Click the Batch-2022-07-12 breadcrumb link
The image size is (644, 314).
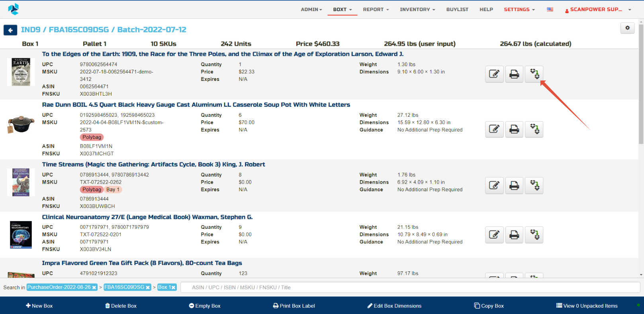[152, 30]
